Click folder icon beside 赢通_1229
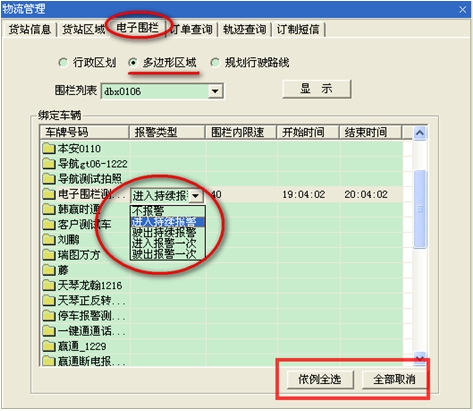 49,346
